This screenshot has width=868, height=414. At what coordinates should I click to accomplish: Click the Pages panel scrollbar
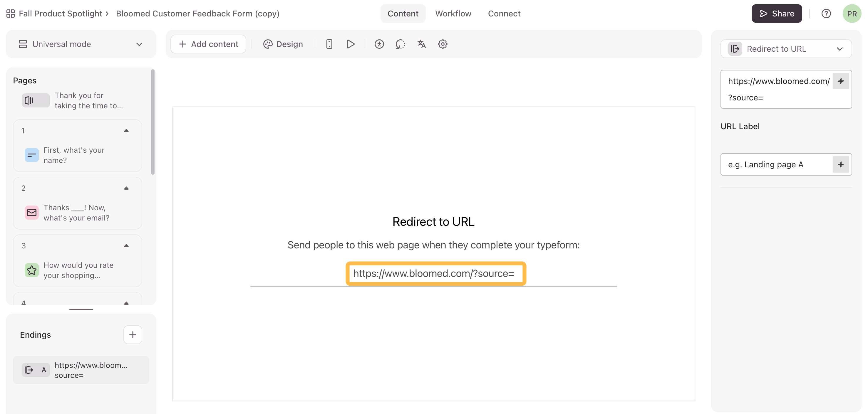pyautogui.click(x=153, y=122)
